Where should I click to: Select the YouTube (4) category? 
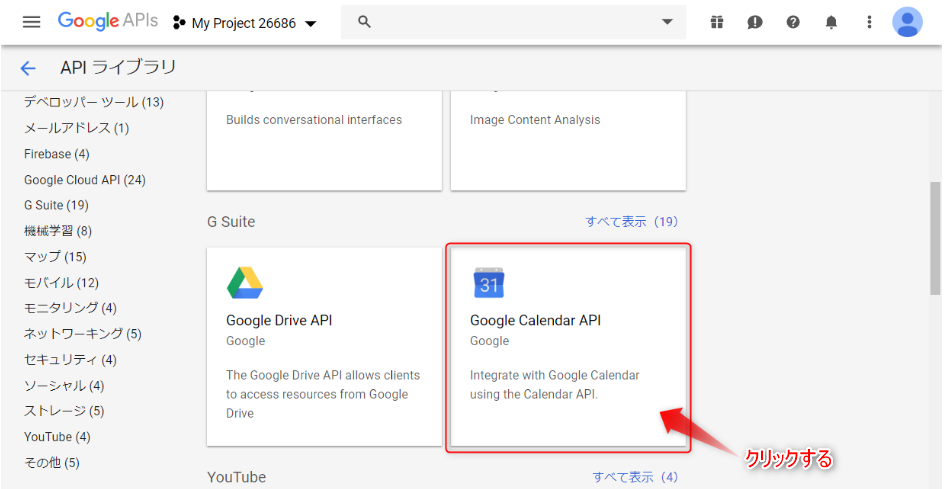[x=57, y=437]
